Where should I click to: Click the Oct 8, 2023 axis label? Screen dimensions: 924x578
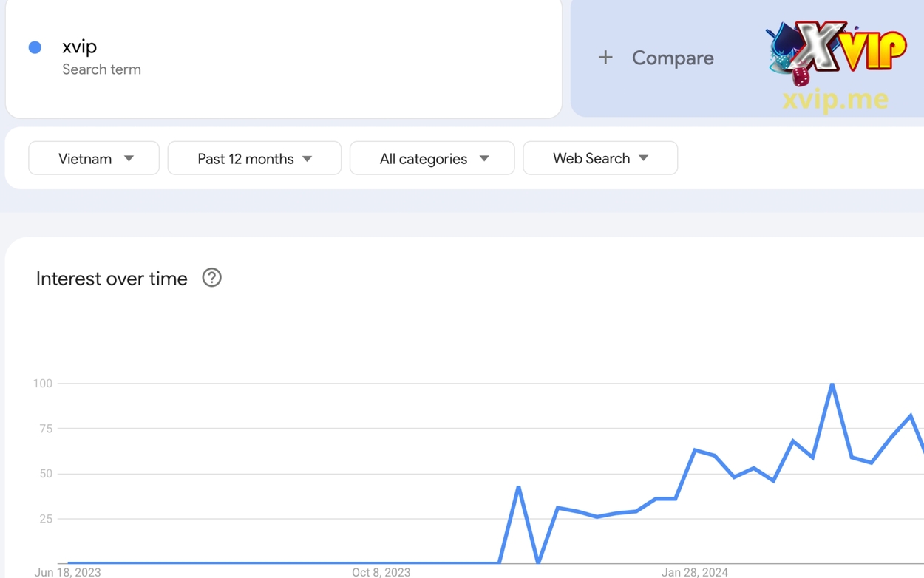click(x=381, y=572)
